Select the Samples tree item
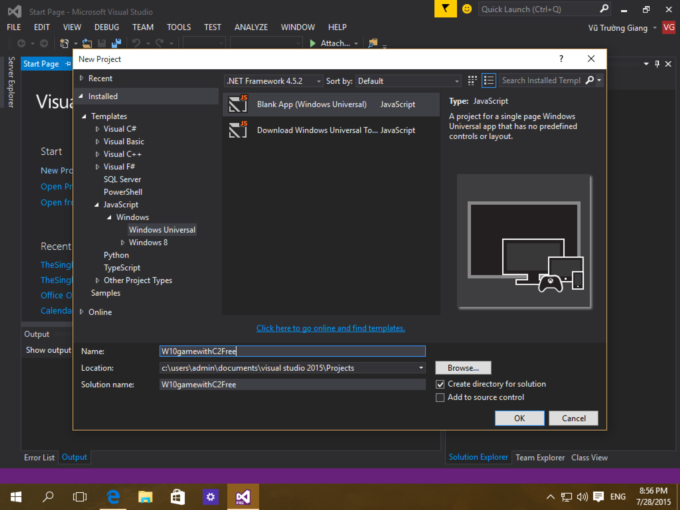This screenshot has height=510, width=680. pyautogui.click(x=105, y=293)
